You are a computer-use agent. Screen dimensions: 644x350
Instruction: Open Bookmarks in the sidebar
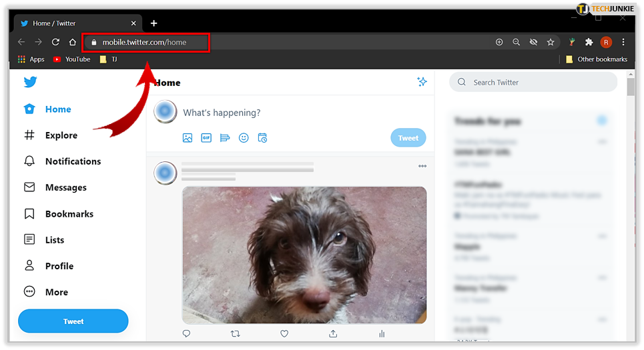(x=58, y=214)
